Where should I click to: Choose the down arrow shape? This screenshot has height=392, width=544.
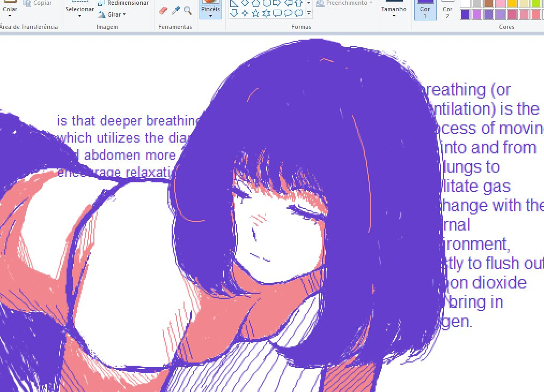[234, 13]
